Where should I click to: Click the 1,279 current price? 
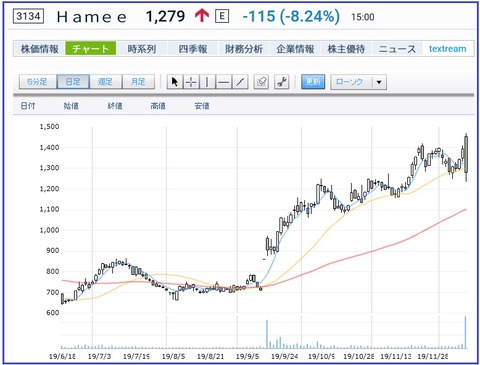click(x=165, y=16)
